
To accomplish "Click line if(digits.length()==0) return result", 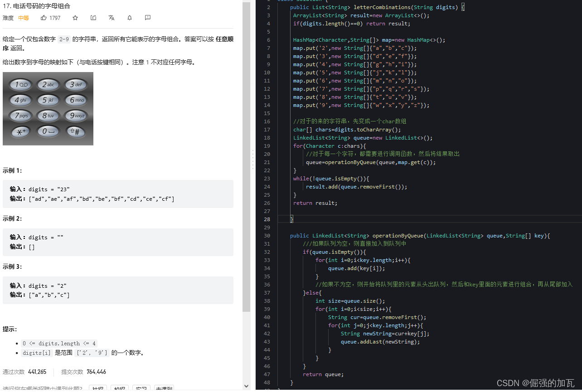I will [x=352, y=24].
